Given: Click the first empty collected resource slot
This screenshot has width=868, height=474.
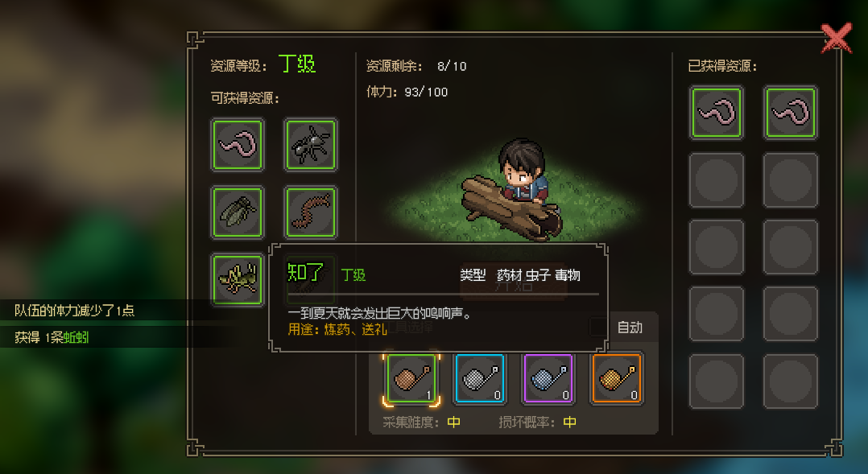Looking at the screenshot, I should pyautogui.click(x=717, y=180).
